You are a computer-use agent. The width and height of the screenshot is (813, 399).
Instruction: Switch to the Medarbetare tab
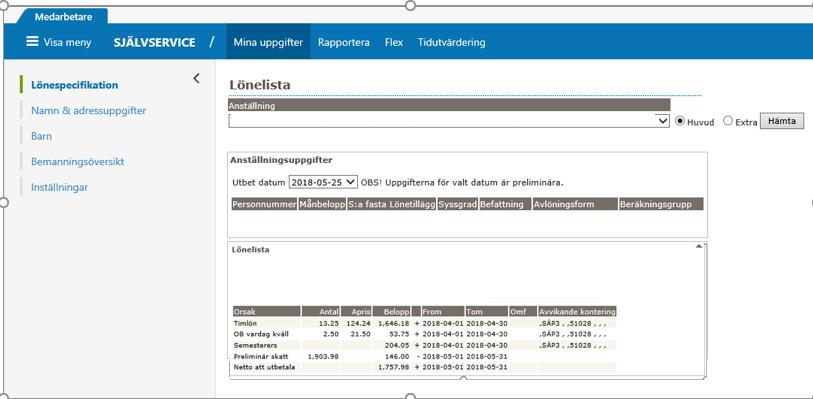63,17
